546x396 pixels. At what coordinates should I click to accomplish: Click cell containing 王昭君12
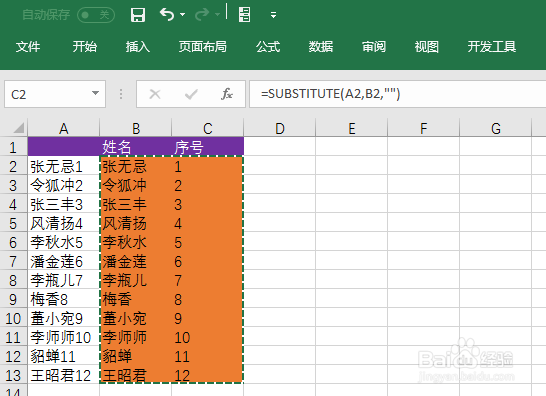click(x=63, y=375)
